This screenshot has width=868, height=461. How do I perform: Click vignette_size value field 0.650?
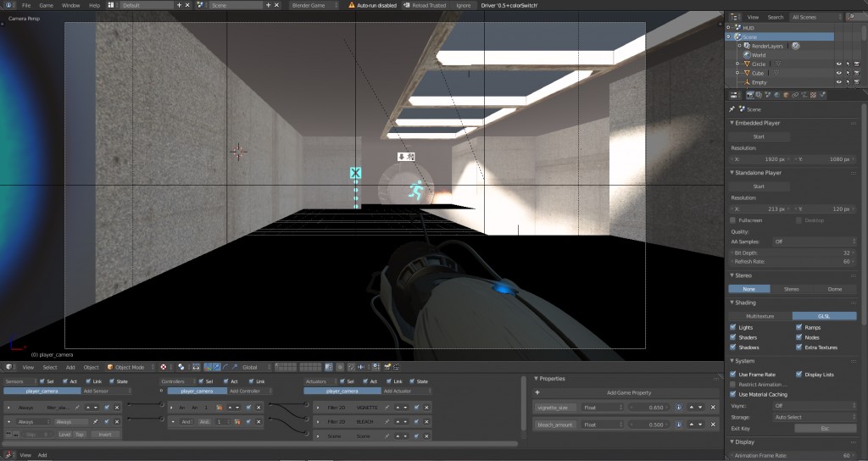pyautogui.click(x=648, y=408)
